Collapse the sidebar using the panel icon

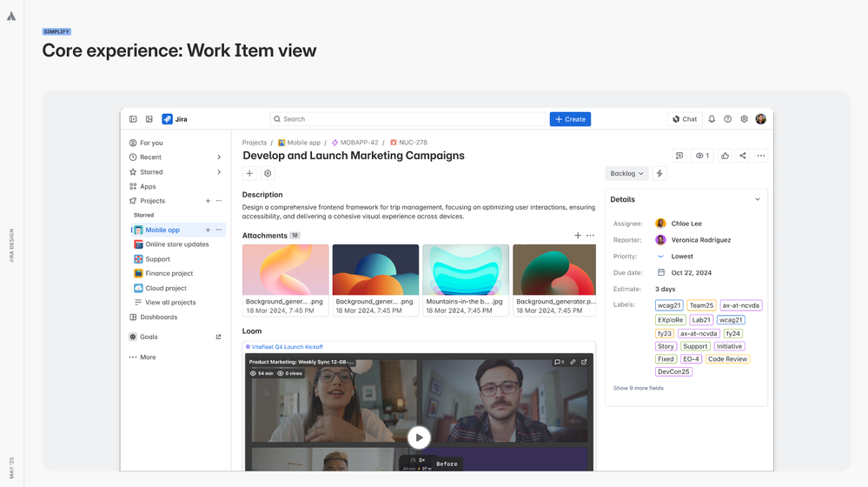133,119
